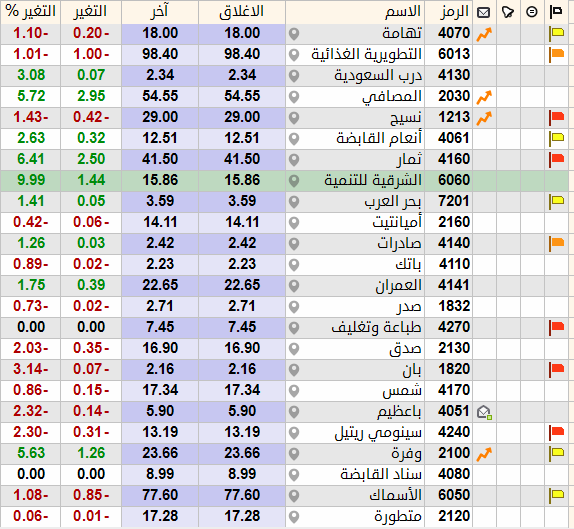Click the yellow flag in row 2100
574x529 pixels.
point(556,454)
